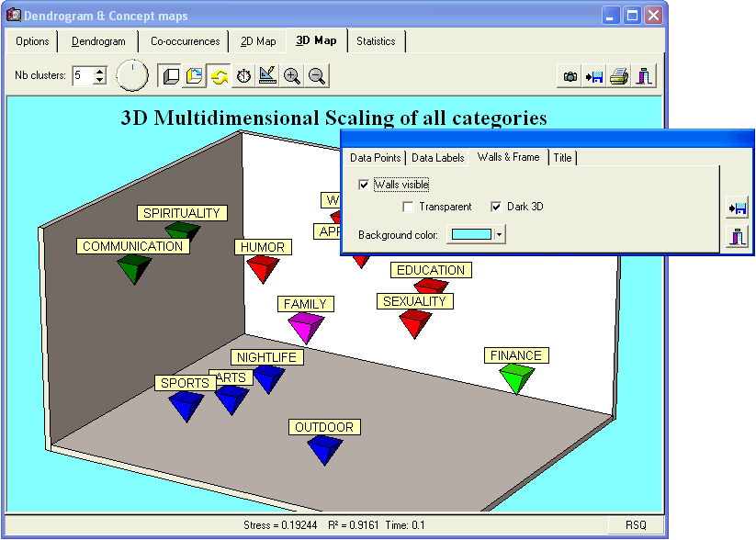Image resolution: width=756 pixels, height=540 pixels.
Task: Click the printer icon in toolbar
Action: tap(619, 77)
